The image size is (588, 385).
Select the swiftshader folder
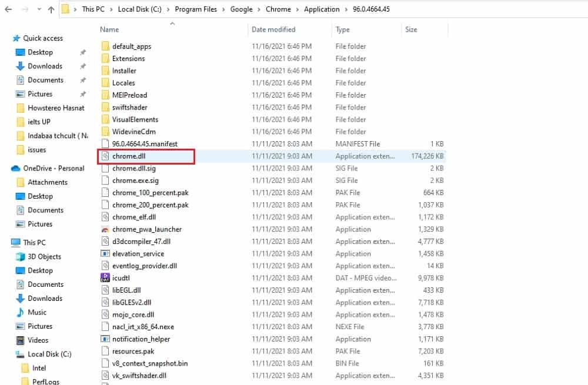129,107
